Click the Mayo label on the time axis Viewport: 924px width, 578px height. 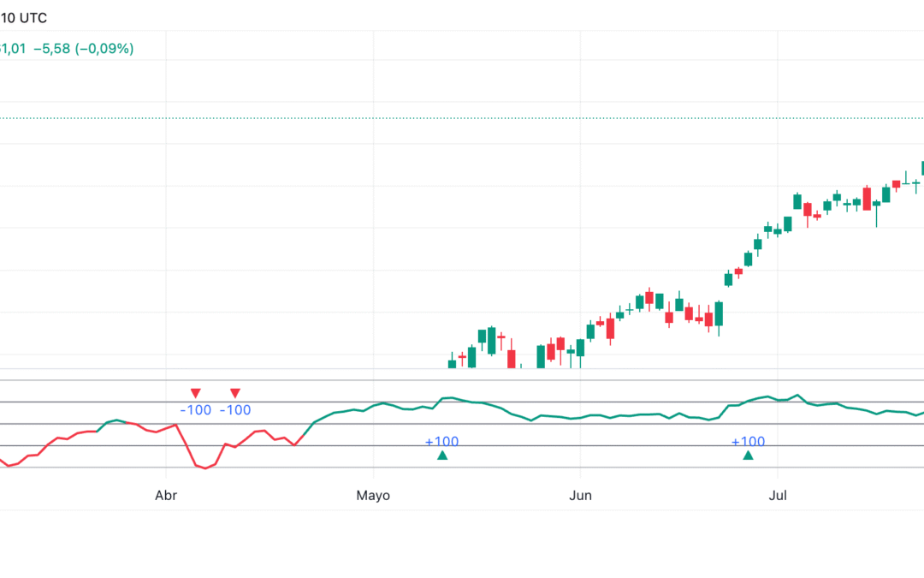coord(373,495)
